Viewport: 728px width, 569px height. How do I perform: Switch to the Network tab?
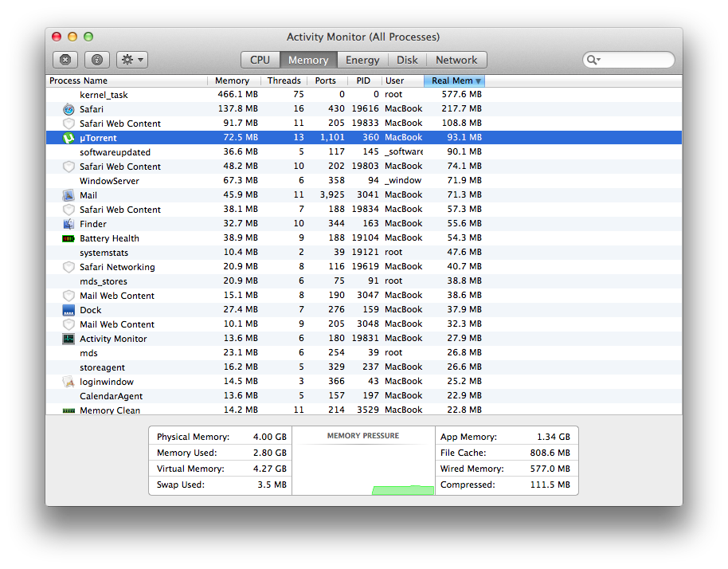[456, 60]
